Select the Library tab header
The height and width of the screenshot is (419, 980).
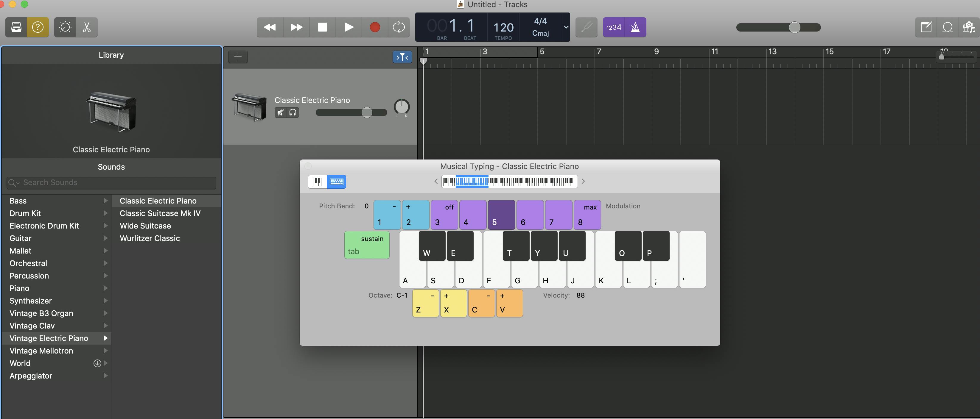click(111, 55)
